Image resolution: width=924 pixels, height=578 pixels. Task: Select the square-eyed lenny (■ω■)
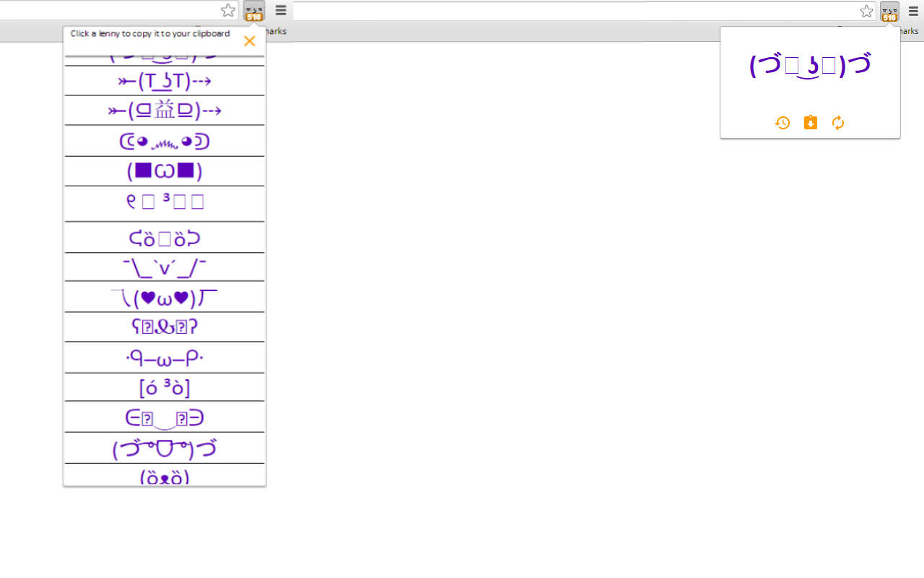point(164,171)
